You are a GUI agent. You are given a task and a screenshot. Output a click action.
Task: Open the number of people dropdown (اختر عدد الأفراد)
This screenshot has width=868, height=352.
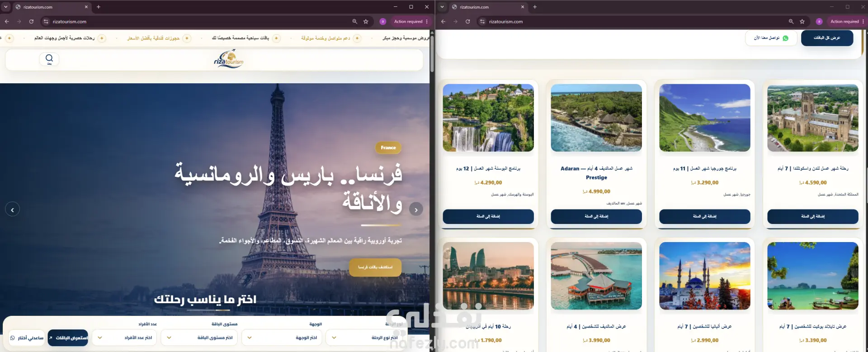[x=124, y=338]
